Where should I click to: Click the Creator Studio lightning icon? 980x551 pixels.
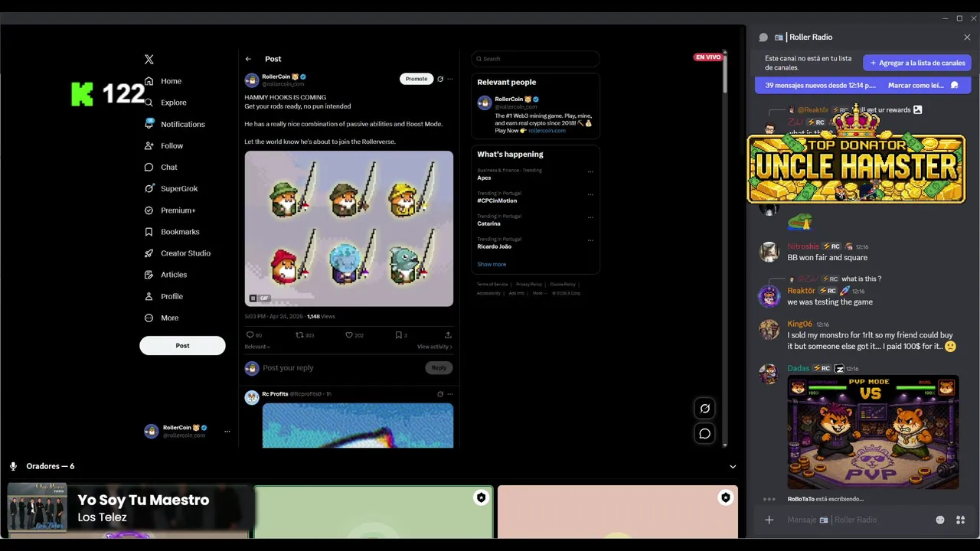(x=149, y=253)
